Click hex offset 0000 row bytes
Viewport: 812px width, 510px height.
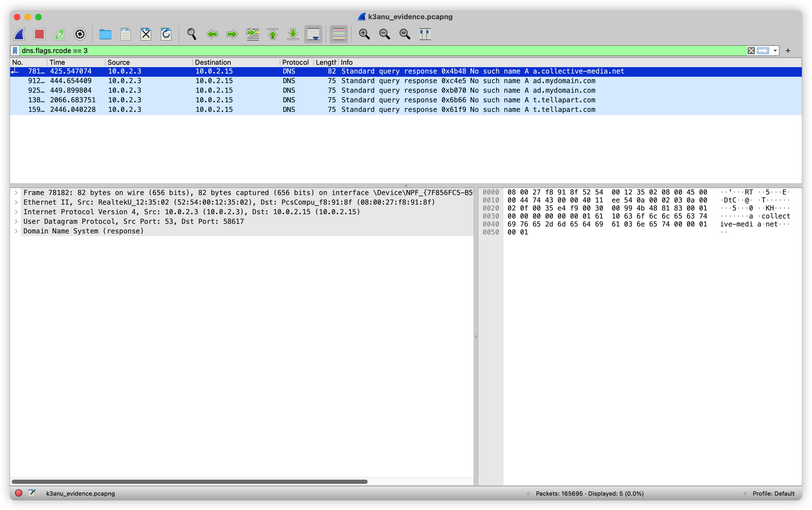pos(607,192)
